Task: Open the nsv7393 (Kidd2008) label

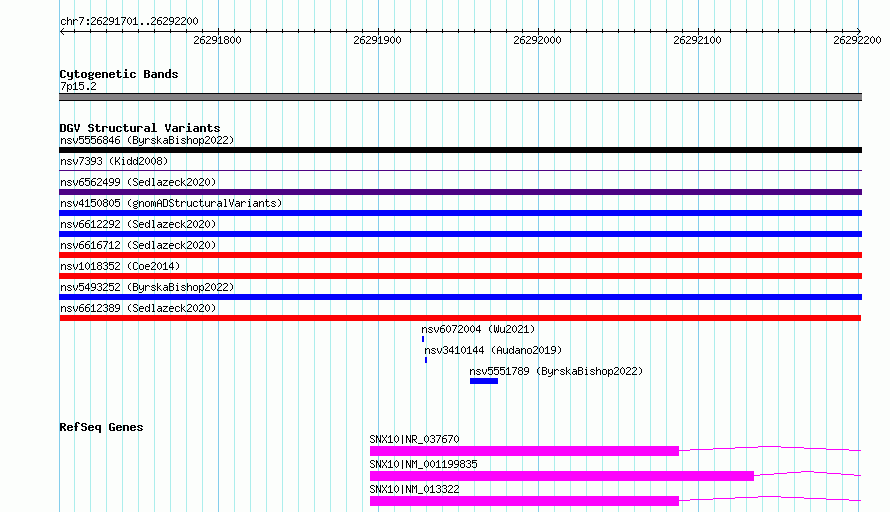Action: coord(114,161)
